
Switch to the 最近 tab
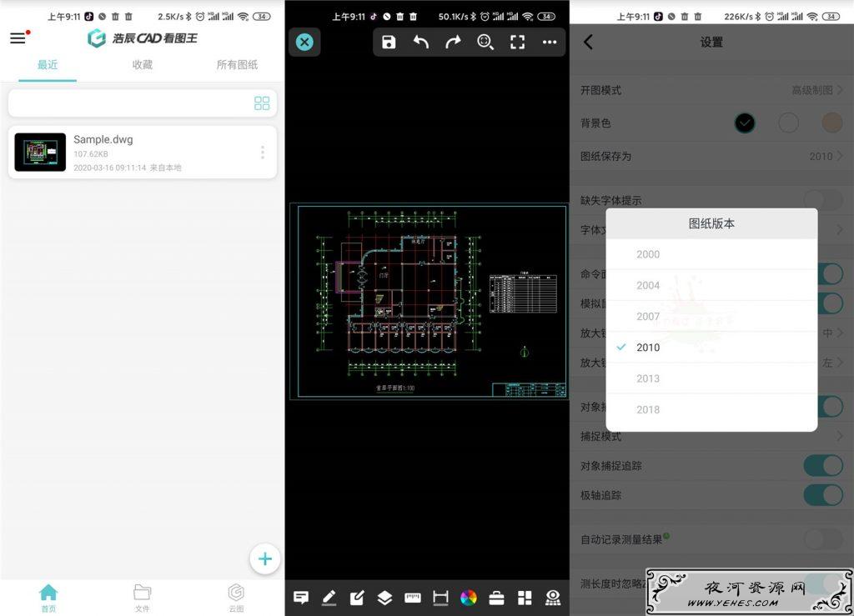click(48, 65)
